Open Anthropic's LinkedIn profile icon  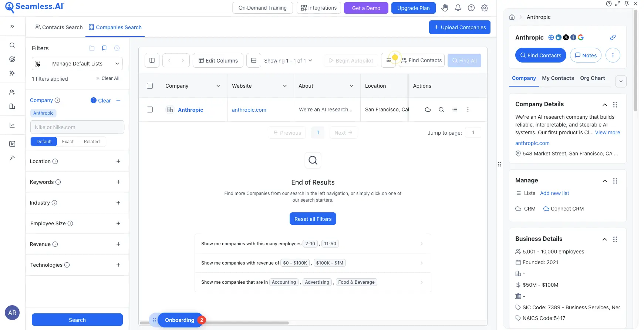pos(559,37)
